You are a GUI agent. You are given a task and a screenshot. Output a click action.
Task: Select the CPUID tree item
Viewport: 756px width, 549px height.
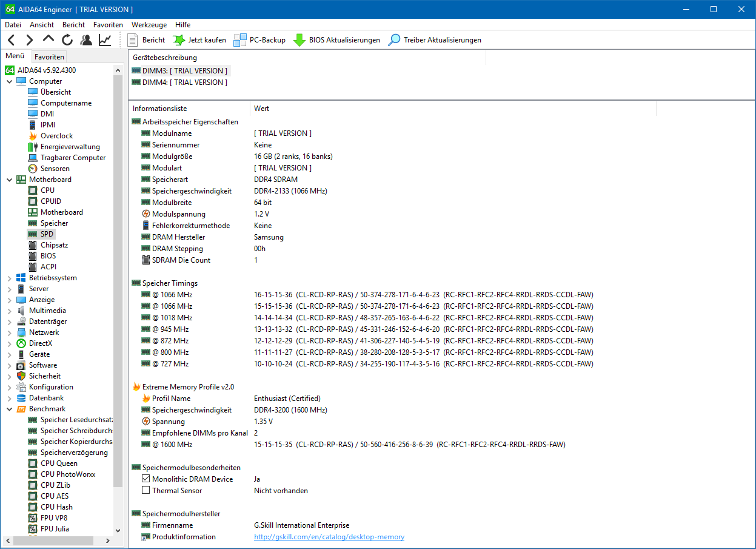pyautogui.click(x=51, y=201)
